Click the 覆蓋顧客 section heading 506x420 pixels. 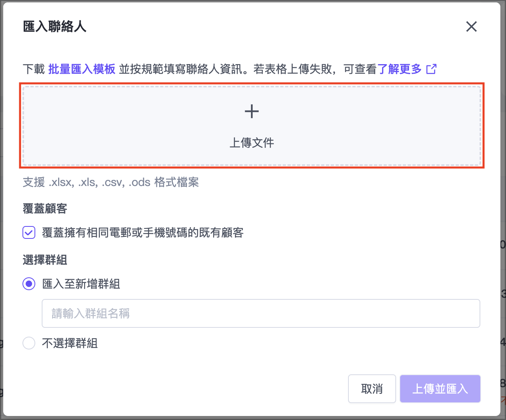45,208
